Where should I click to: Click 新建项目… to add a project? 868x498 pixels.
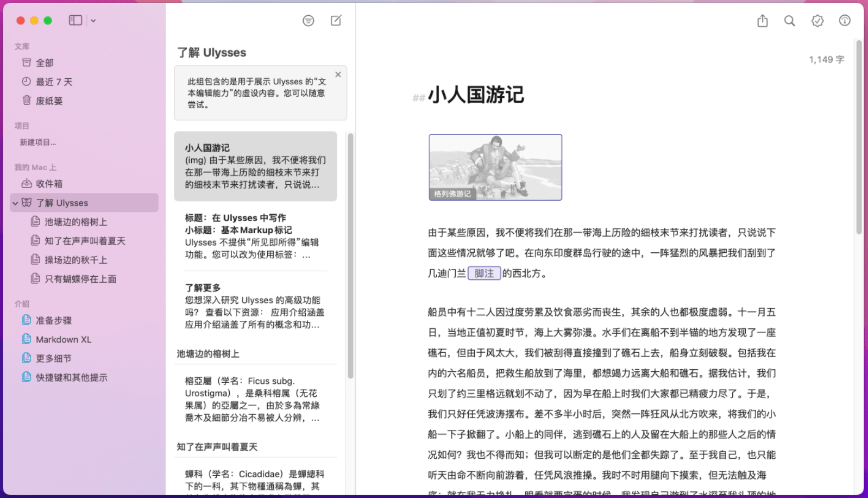click(38, 142)
